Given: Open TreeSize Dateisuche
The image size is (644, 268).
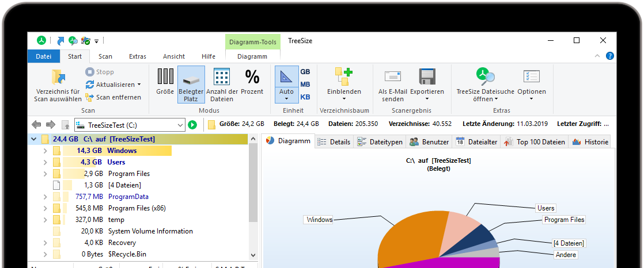Looking at the screenshot, I should point(486,85).
